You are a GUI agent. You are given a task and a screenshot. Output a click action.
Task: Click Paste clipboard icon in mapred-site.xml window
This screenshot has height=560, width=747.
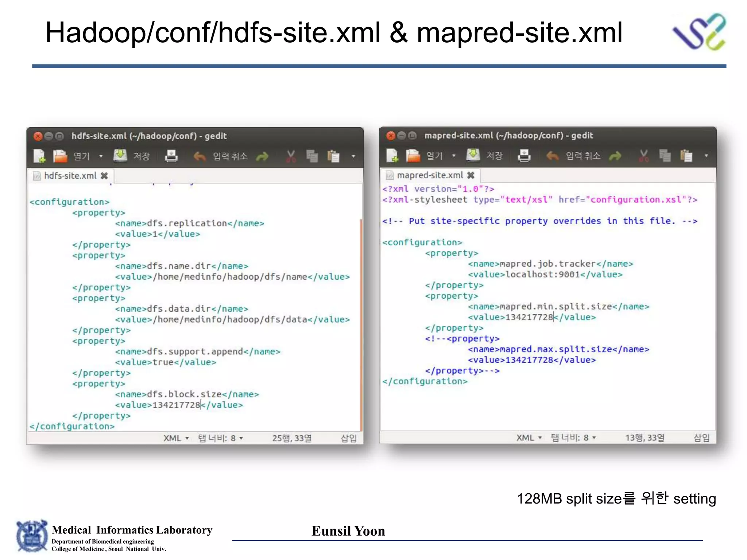point(686,156)
